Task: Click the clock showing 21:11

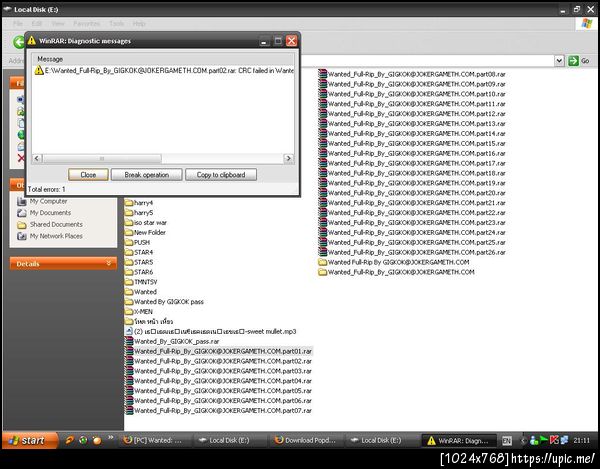Action: tap(581, 441)
